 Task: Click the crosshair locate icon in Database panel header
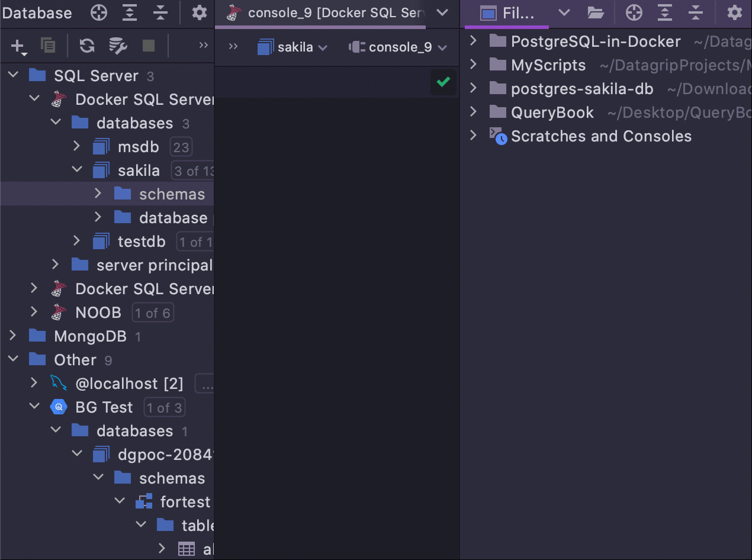(x=99, y=12)
